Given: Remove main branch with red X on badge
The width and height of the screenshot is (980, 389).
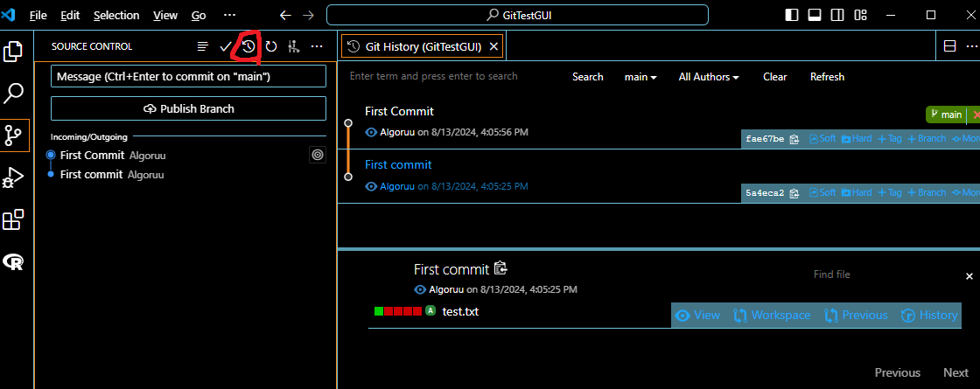Looking at the screenshot, I should [x=976, y=115].
